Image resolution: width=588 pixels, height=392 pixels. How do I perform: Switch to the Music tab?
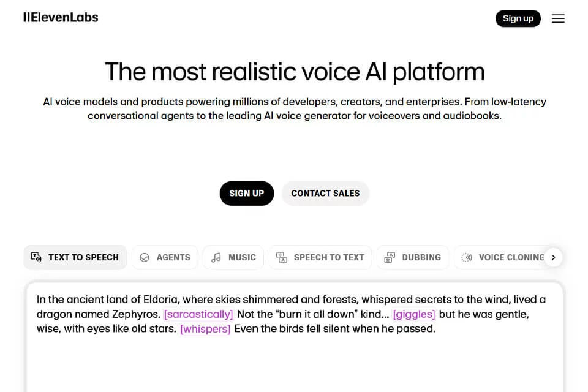click(233, 257)
